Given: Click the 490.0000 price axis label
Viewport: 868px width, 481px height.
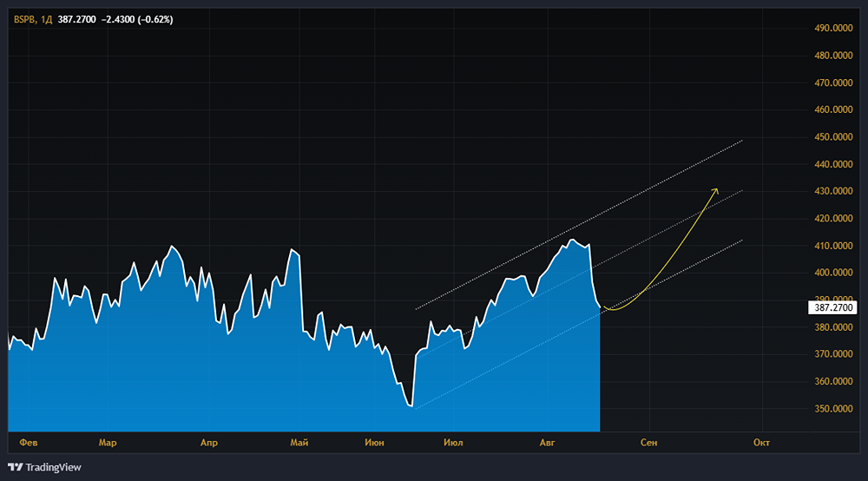Looking at the screenshot, I should [x=833, y=29].
